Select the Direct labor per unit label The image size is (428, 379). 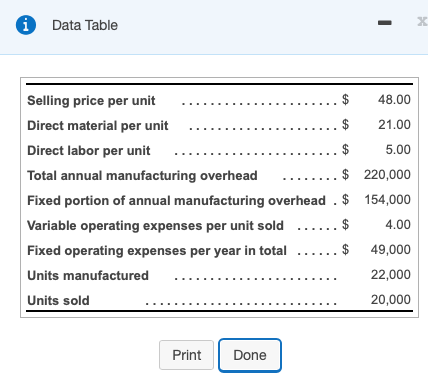[89, 150]
